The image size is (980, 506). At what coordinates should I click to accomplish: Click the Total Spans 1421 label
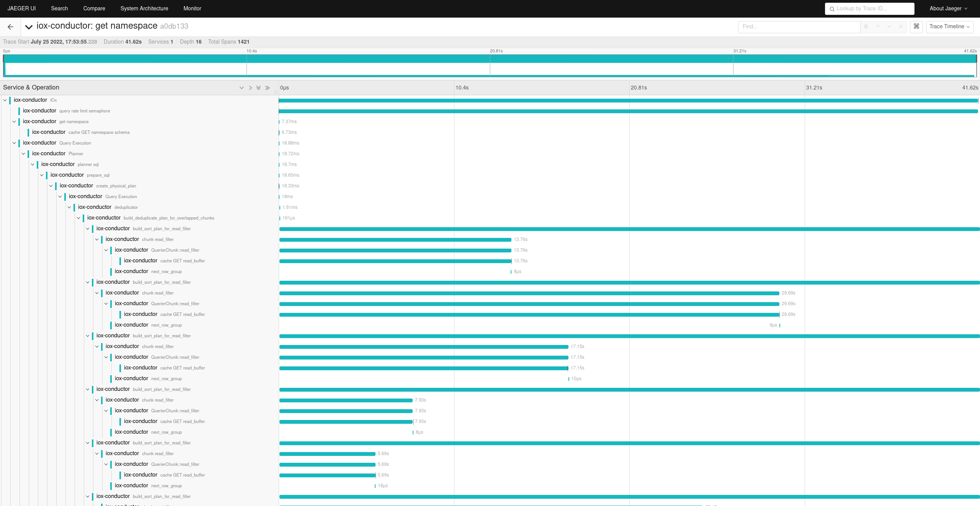pos(229,42)
